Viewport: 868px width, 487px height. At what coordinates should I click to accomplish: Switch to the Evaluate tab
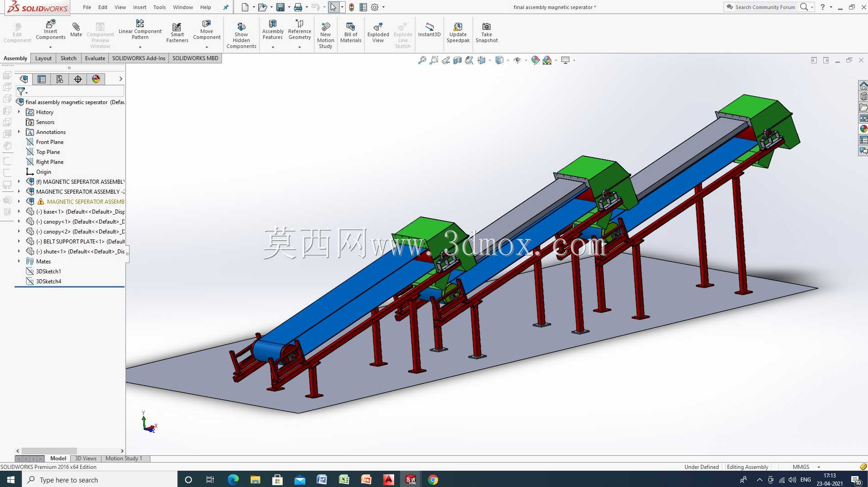click(95, 58)
